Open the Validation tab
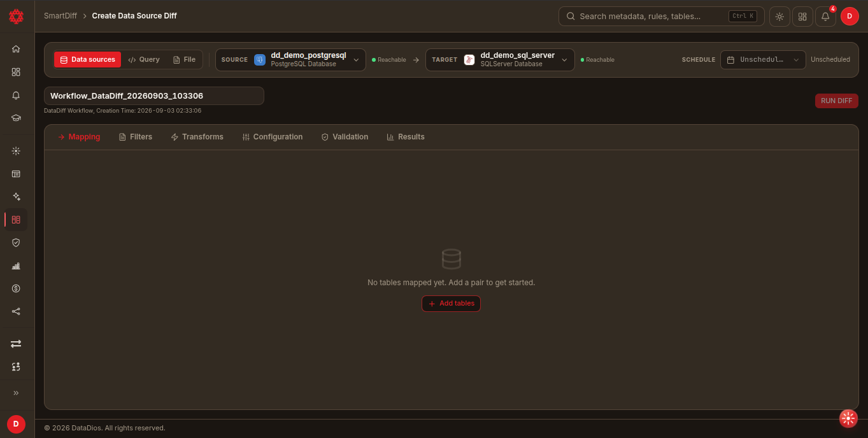Screen dimensions: 868x438 tap(345, 137)
